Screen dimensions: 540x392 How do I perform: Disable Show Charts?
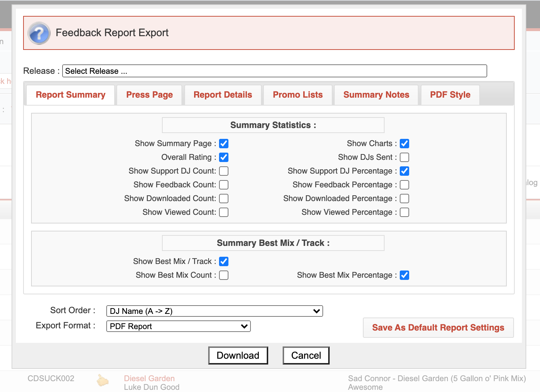(404, 144)
